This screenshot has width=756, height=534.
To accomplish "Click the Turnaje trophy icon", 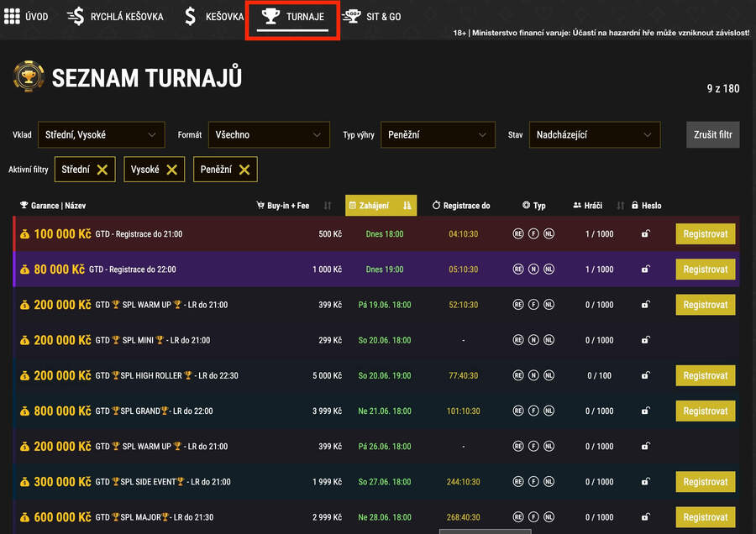I will [x=270, y=16].
